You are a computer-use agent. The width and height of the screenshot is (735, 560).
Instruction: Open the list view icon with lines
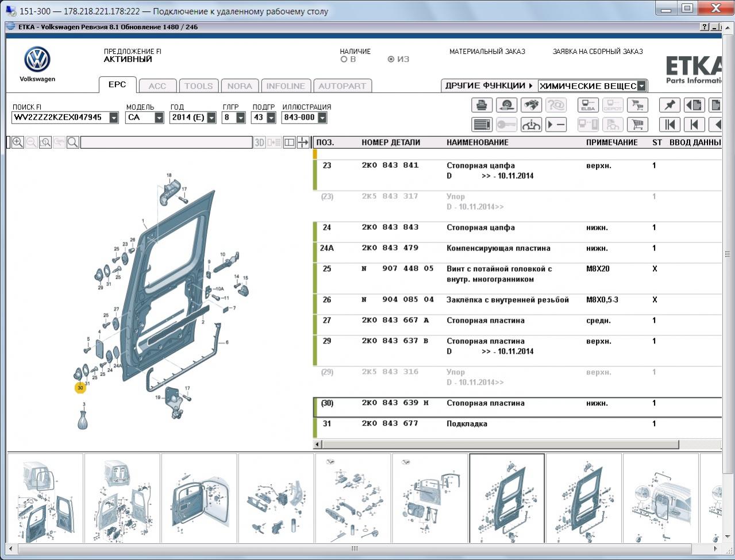tap(482, 124)
